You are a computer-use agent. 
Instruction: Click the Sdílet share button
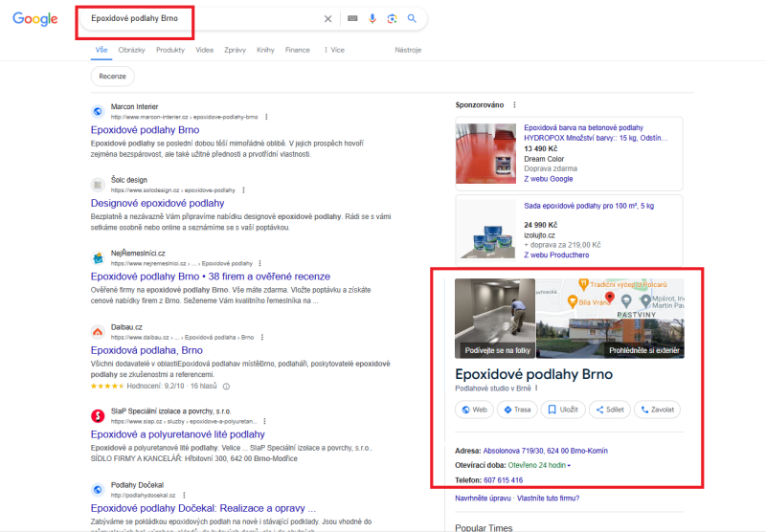(610, 410)
